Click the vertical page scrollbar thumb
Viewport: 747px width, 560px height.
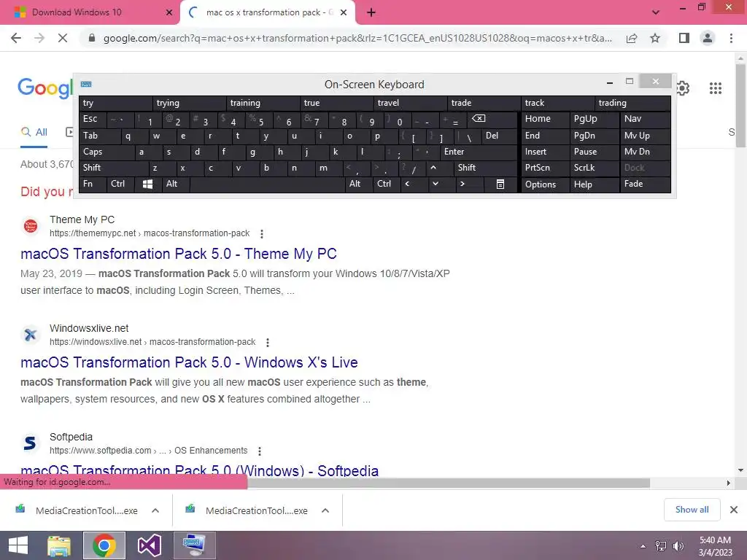[x=740, y=105]
